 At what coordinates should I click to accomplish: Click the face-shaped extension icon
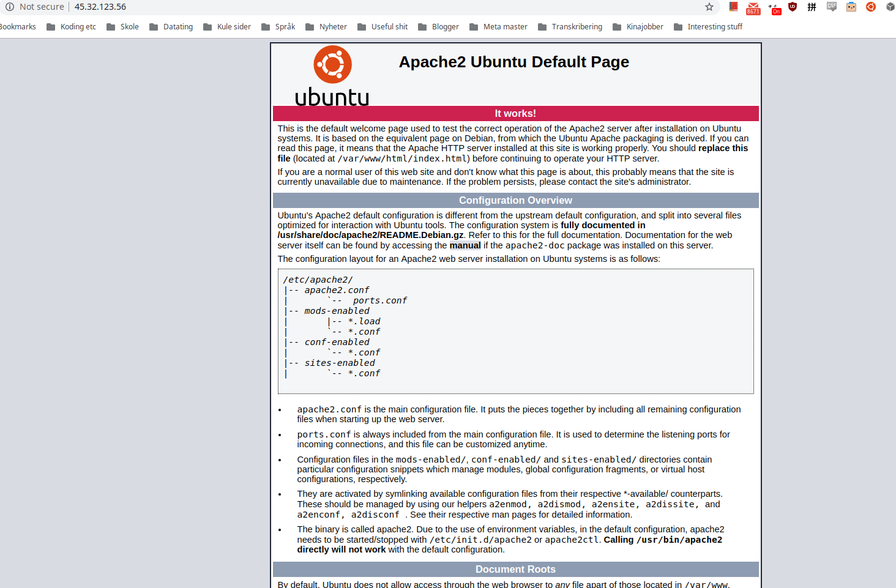click(851, 7)
